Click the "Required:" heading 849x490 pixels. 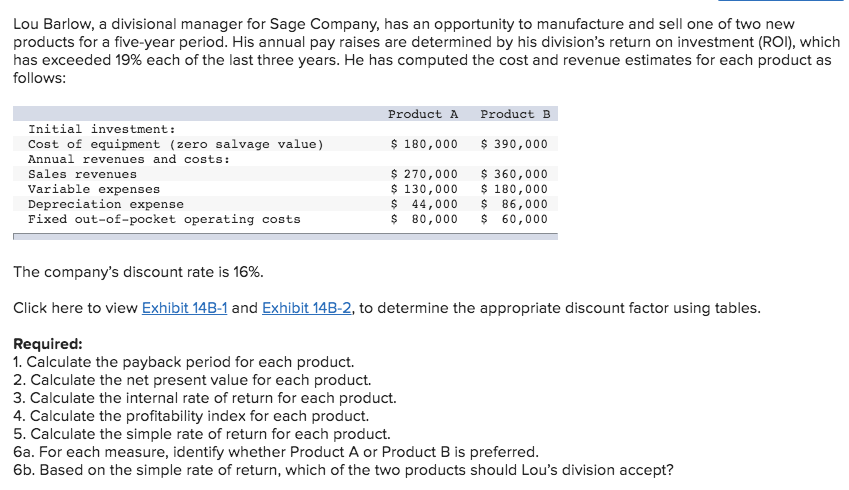48,344
